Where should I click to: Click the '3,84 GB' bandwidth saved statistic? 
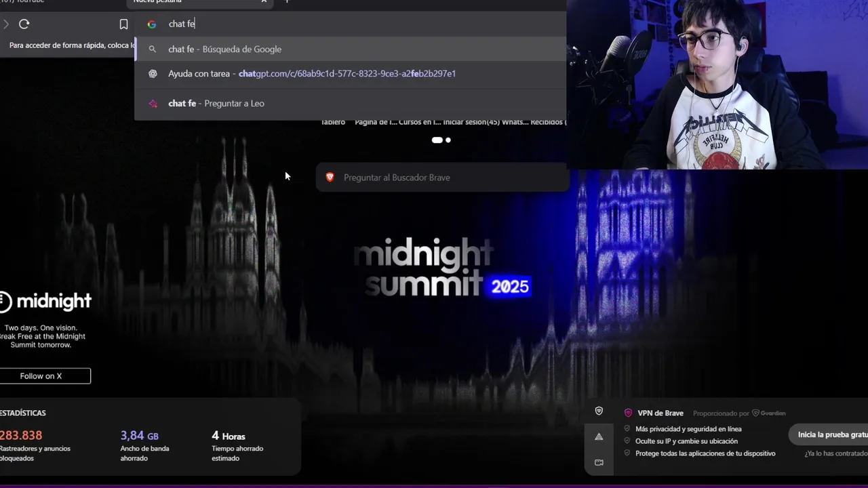(x=139, y=436)
